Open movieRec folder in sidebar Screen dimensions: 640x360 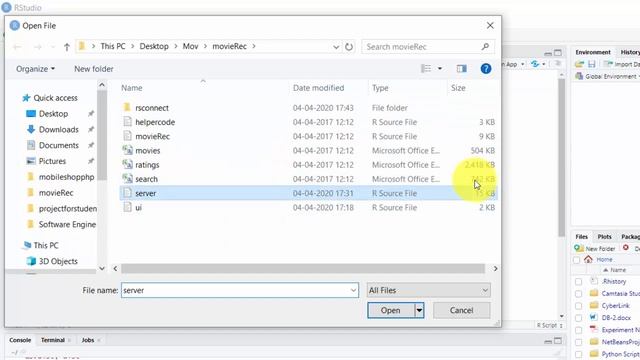coord(56,193)
